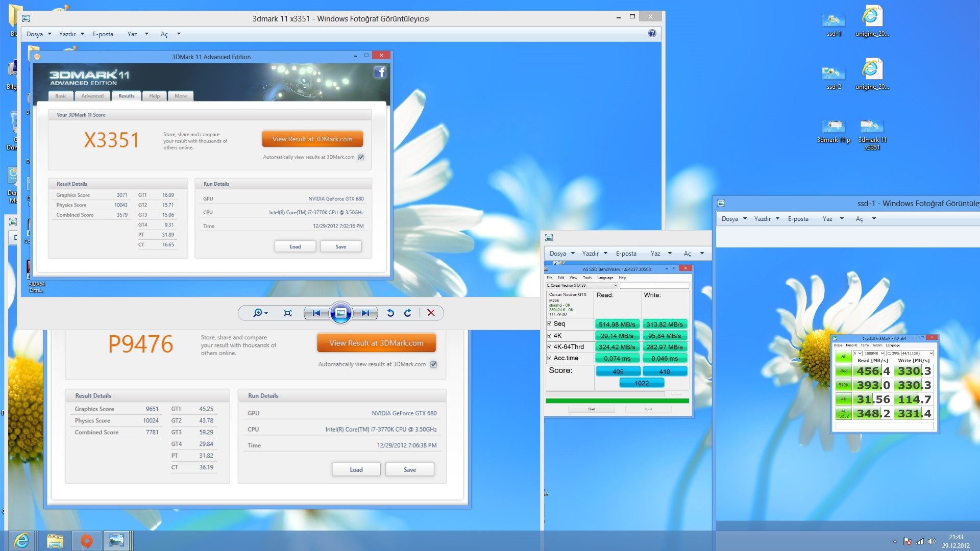The image size is (980, 551).
Task: Click the 3dmark11p thumbnail on desktop
Action: click(832, 127)
